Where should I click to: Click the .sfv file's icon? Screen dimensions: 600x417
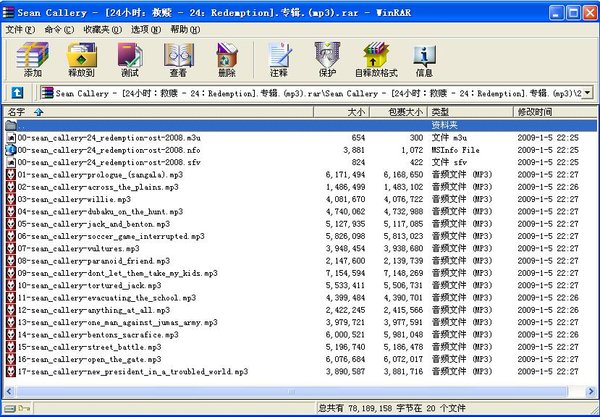tap(11, 162)
